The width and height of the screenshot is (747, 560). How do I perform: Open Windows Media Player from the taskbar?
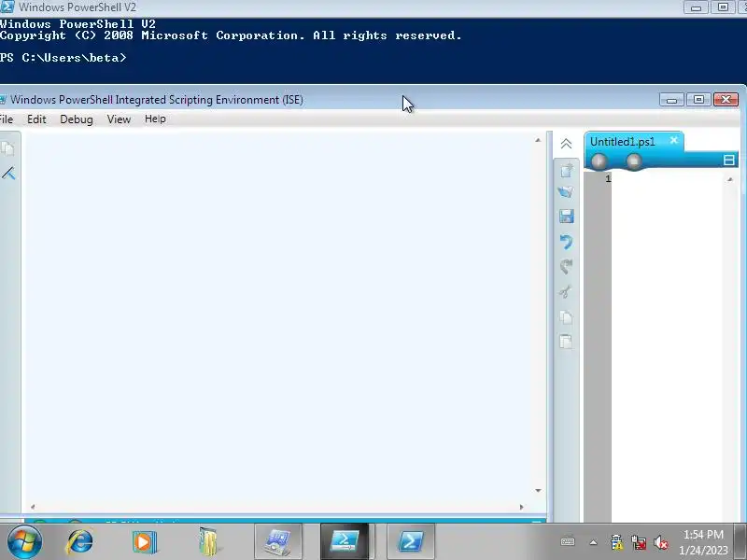pyautogui.click(x=144, y=542)
